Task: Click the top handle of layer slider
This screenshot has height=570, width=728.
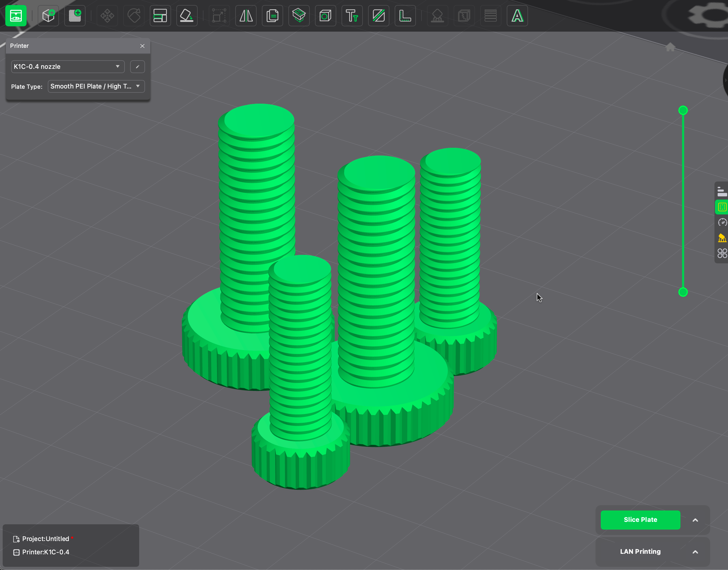Action: (x=683, y=110)
